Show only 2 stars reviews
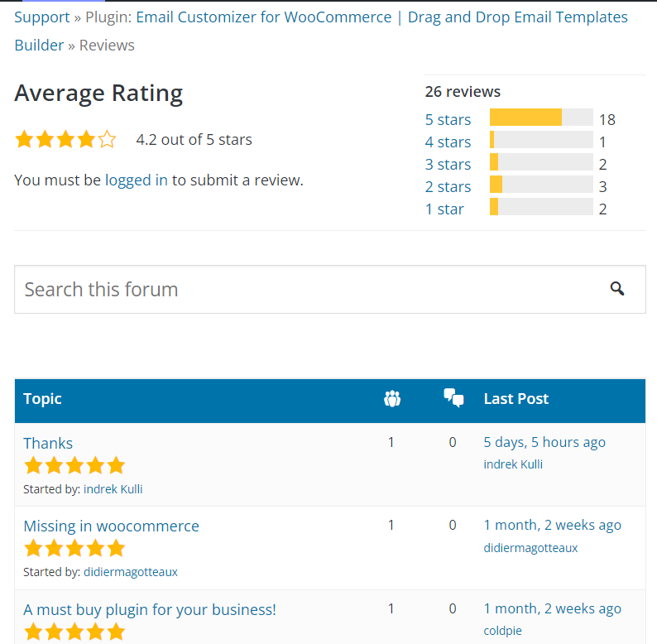The image size is (657, 644). [x=448, y=187]
